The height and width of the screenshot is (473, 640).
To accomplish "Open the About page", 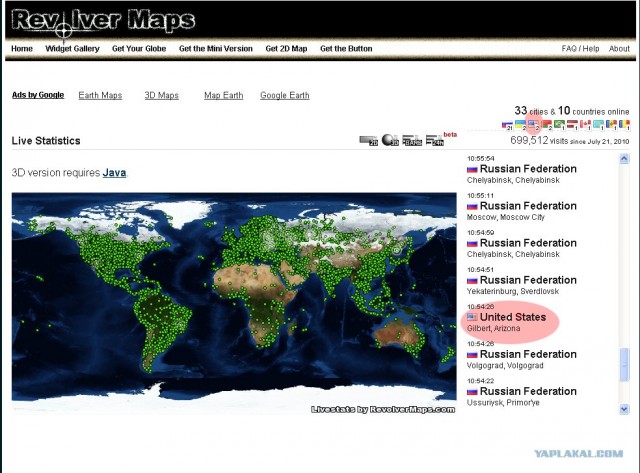I will pos(619,49).
